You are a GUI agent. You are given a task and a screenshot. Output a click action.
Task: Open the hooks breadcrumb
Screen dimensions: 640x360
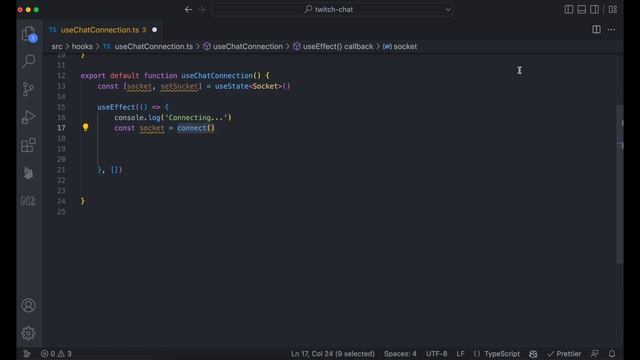click(82, 47)
